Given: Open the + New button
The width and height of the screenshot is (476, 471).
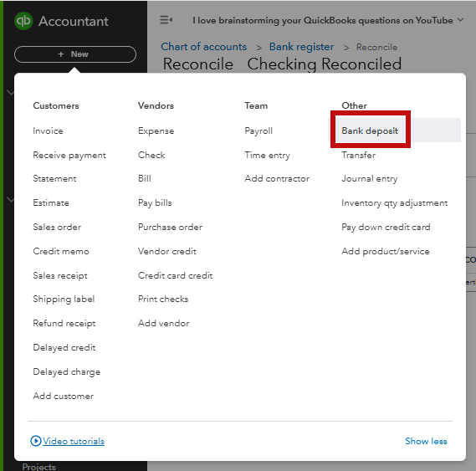Looking at the screenshot, I should click(x=75, y=54).
